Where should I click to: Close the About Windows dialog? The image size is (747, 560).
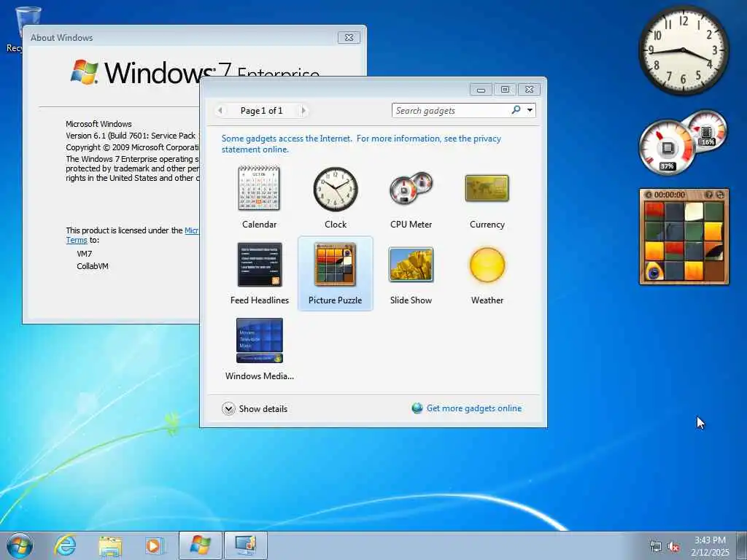pos(349,38)
